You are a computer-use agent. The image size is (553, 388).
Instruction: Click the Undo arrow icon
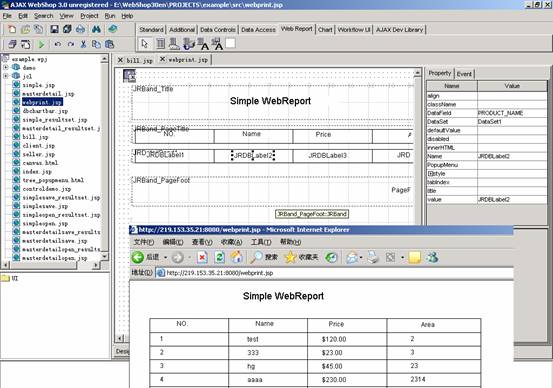pos(57,44)
